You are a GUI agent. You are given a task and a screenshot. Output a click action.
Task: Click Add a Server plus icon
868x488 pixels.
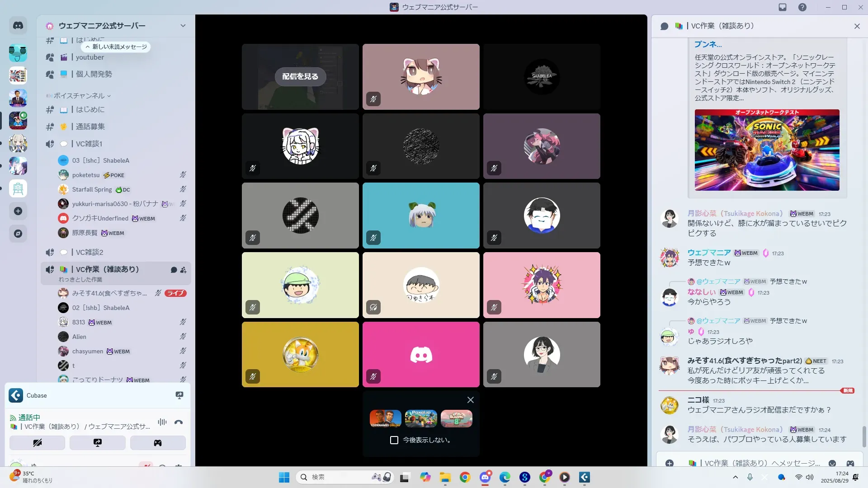pos(18,211)
